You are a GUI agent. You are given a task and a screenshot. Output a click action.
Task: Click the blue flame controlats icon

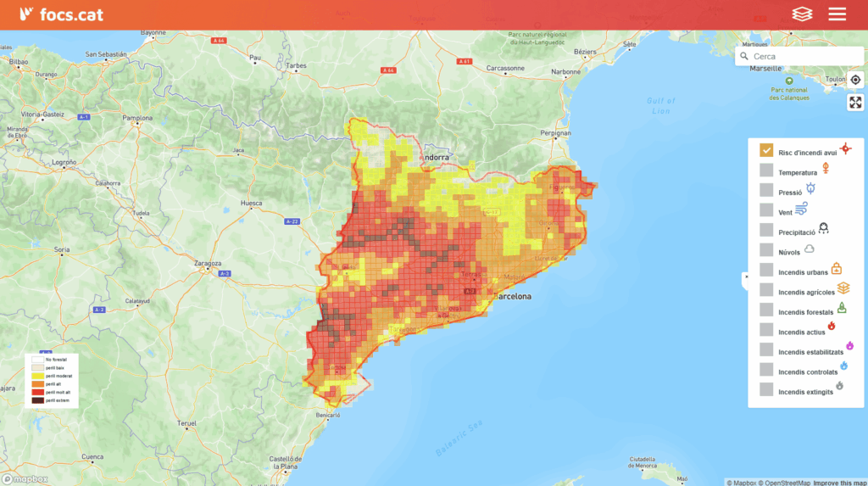(843, 366)
